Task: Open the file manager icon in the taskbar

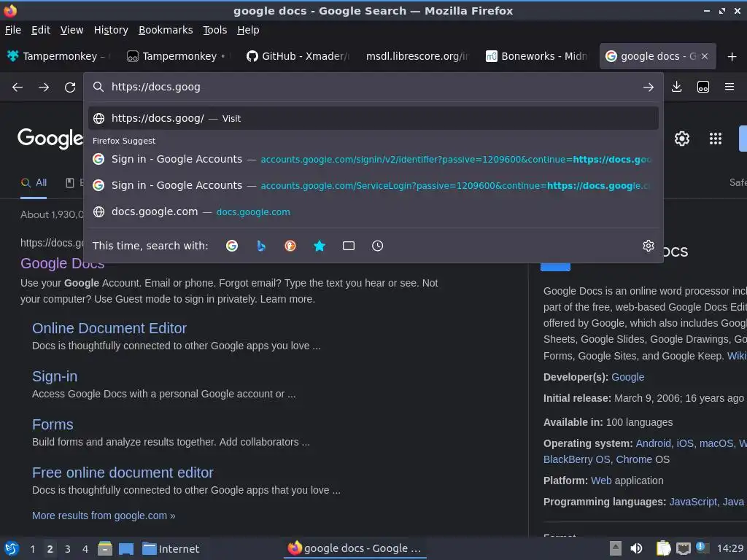Action: point(105,548)
